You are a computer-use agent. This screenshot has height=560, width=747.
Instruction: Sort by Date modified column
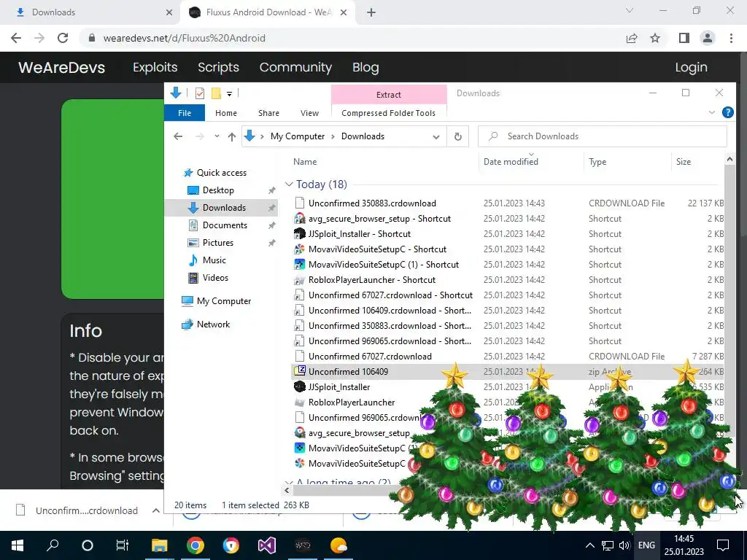pos(511,161)
